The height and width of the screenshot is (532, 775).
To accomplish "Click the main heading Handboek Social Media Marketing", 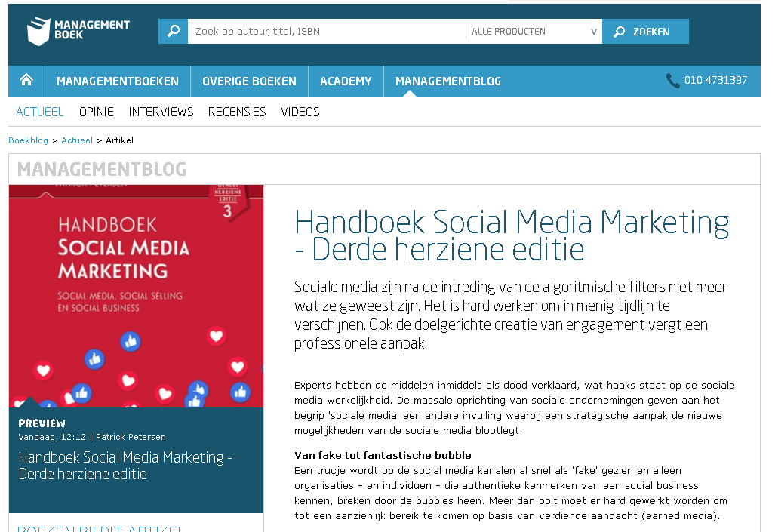I will [x=512, y=235].
